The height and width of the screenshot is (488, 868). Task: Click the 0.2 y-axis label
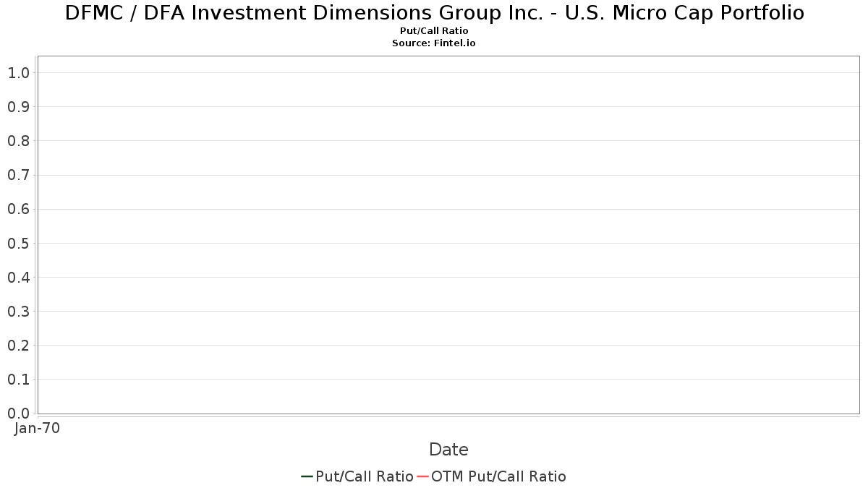18,346
